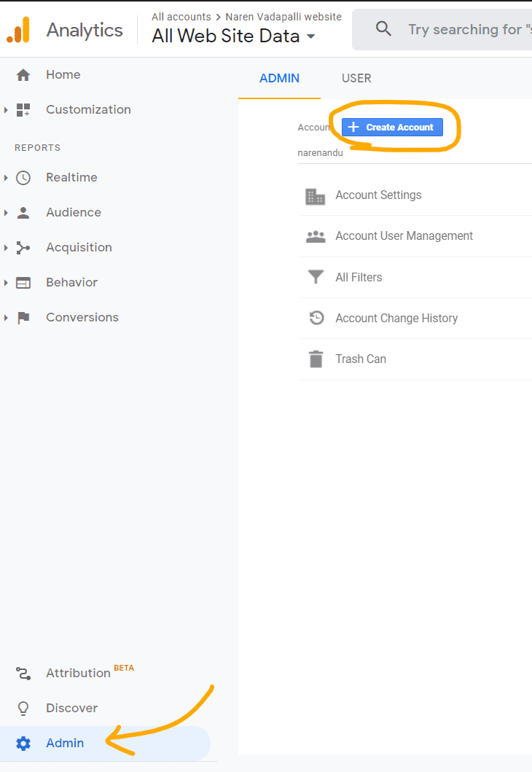Image resolution: width=532 pixels, height=772 pixels.
Task: Click the Realtime clock icon
Action: 23,178
